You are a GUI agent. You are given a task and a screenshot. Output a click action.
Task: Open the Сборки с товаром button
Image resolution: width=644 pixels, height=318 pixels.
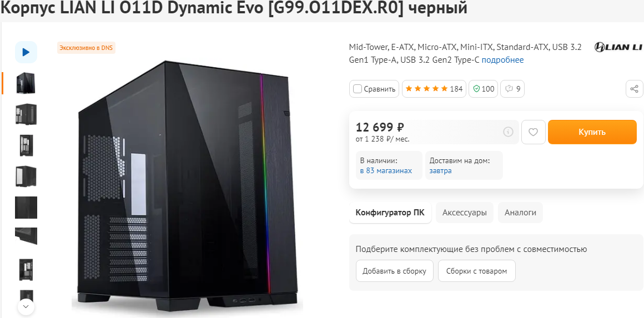(476, 271)
